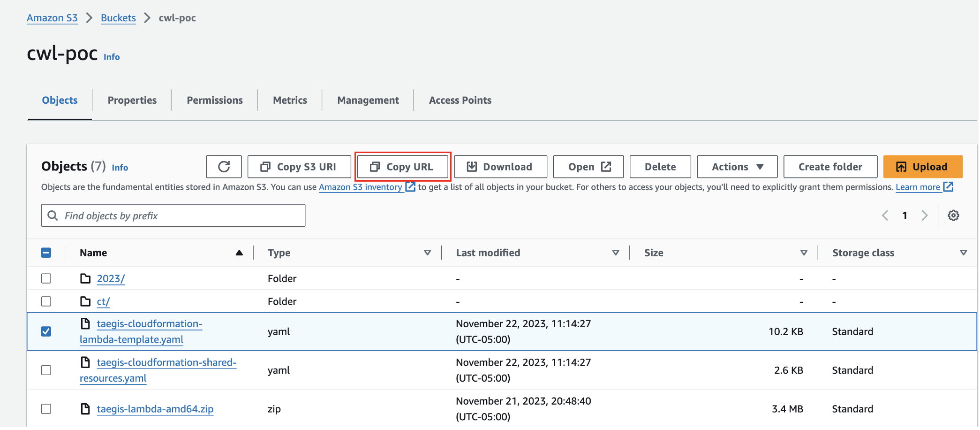Viewport: 980px width, 430px height.
Task: Open the Amazon S3 inventory link
Action: point(367,187)
